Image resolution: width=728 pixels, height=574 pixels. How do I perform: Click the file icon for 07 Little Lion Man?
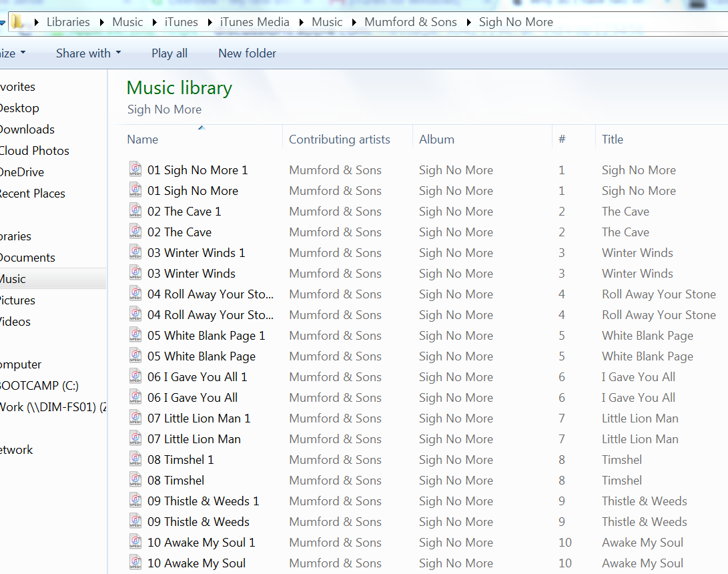[135, 438]
